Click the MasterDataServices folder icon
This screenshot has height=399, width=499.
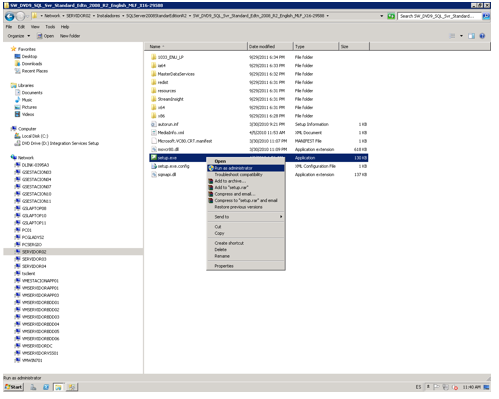click(154, 74)
